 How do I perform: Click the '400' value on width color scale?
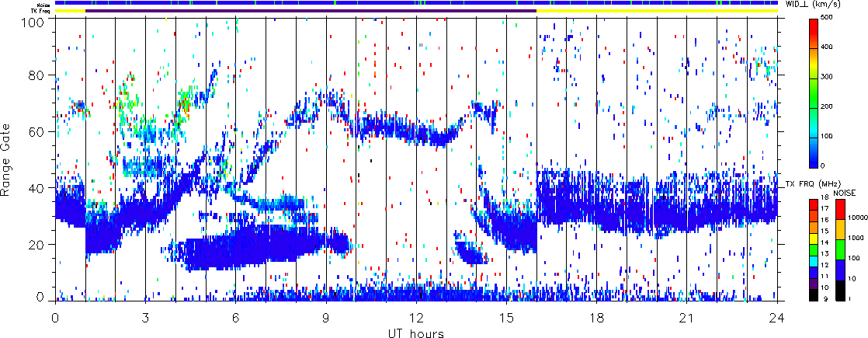pos(827,48)
